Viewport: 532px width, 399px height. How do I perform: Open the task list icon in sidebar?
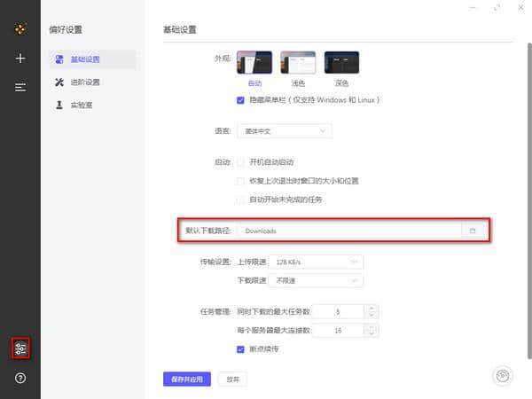(20, 87)
